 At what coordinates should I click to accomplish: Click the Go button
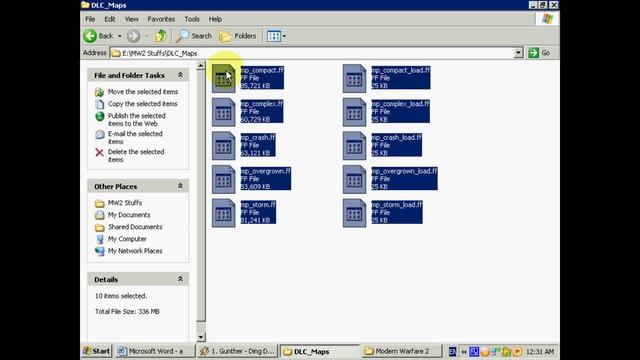point(540,53)
